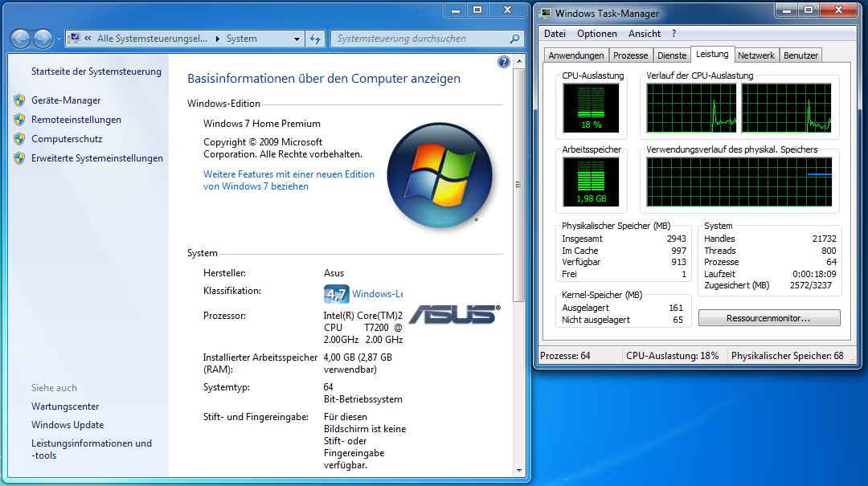868x486 pixels.
Task: Switch to the Netzwerk tab
Action: pos(755,55)
